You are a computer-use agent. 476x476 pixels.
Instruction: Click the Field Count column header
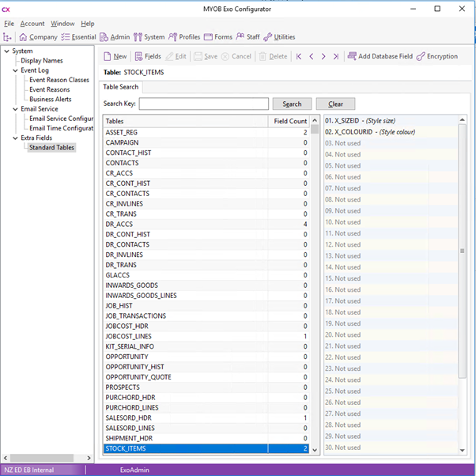(x=289, y=121)
